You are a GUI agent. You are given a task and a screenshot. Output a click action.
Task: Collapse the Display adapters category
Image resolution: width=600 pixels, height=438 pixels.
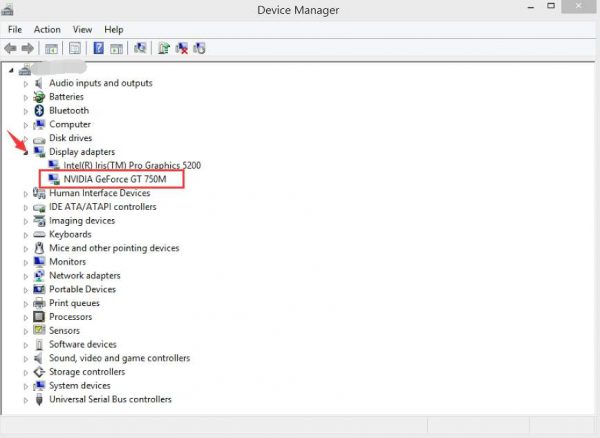26,153
